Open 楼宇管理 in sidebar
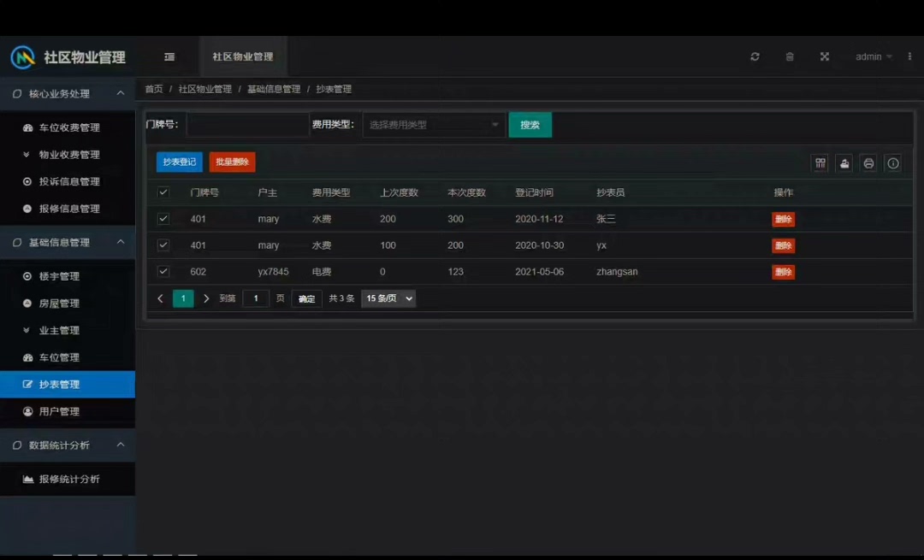The height and width of the screenshot is (560, 924). point(68,276)
